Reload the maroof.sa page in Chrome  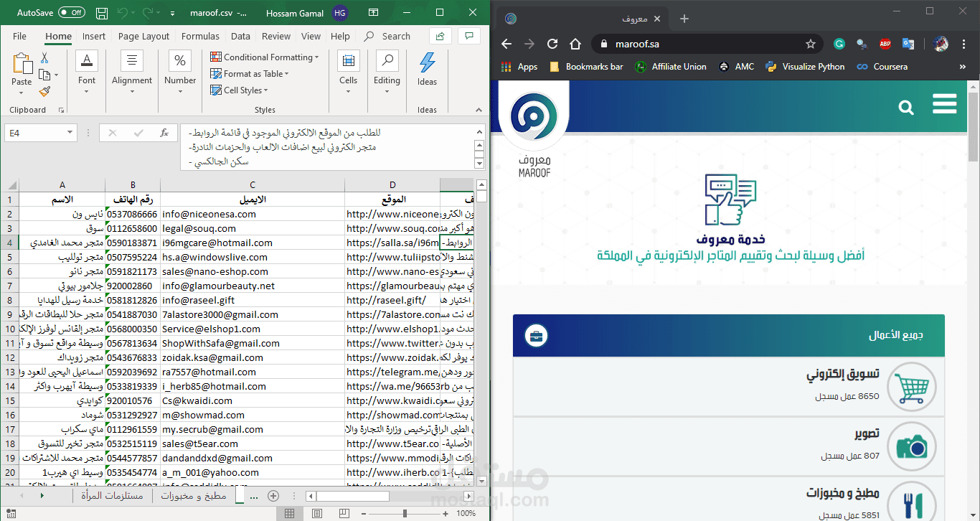(x=552, y=44)
